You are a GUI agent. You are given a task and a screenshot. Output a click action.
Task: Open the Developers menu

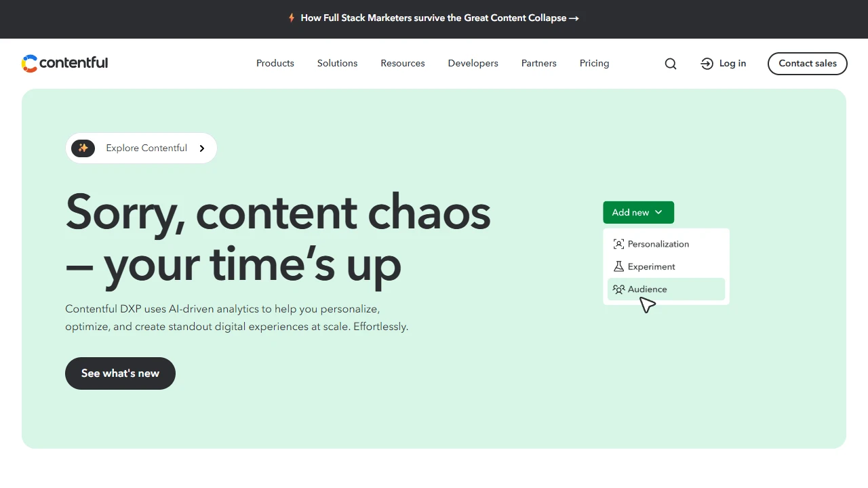tap(473, 63)
